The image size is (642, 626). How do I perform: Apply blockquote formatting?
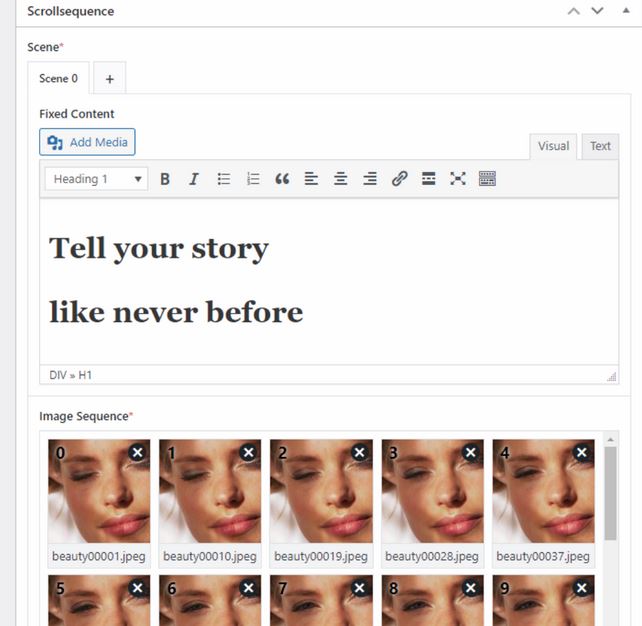[x=282, y=179]
